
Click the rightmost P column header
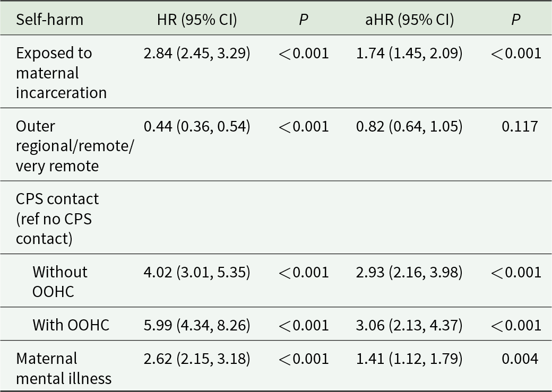(x=515, y=20)
